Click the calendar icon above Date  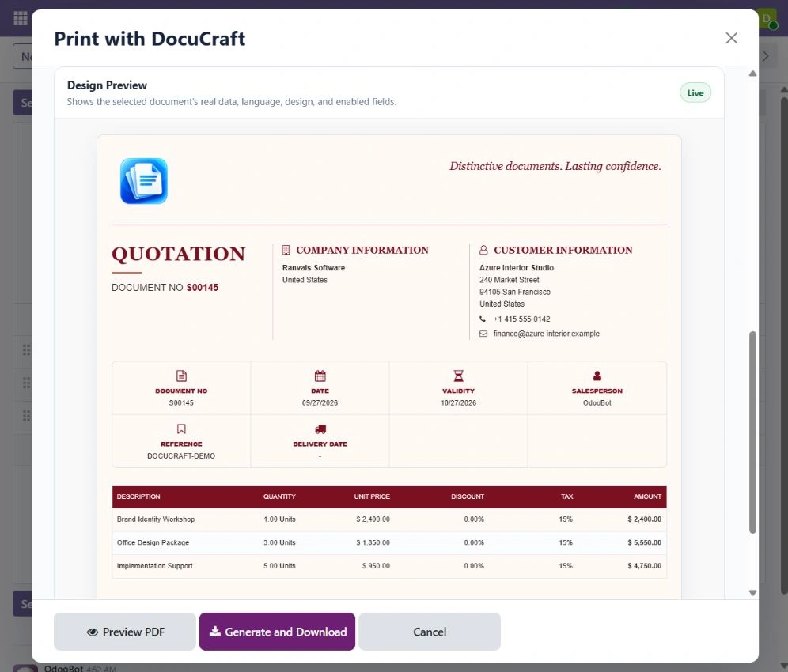pyautogui.click(x=320, y=376)
